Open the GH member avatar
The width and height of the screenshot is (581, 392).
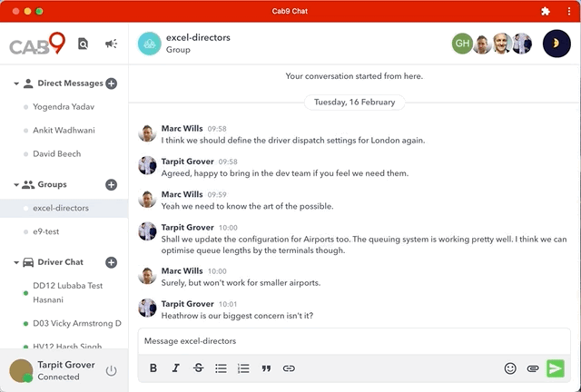[462, 44]
